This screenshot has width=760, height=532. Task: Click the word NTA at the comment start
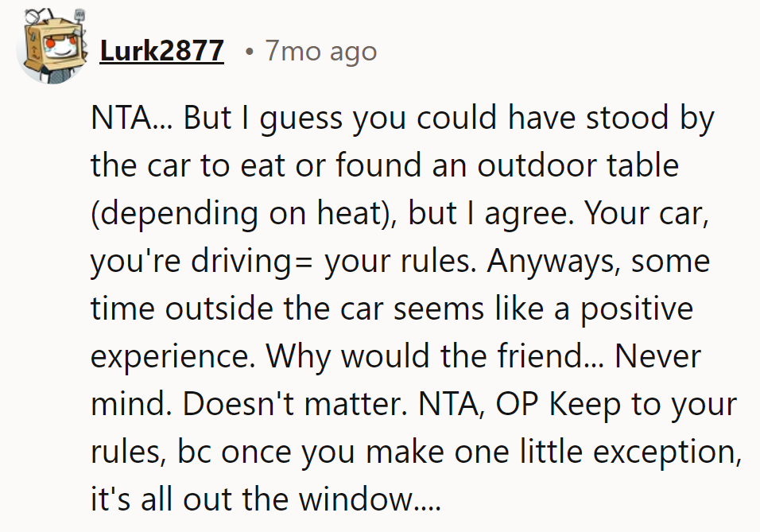pos(120,117)
